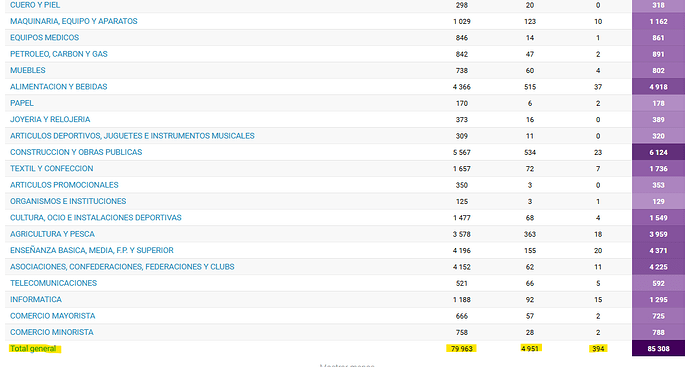Open COMERCIO MAYORISTA link
Screen dimensions: 690x367
click(52, 316)
